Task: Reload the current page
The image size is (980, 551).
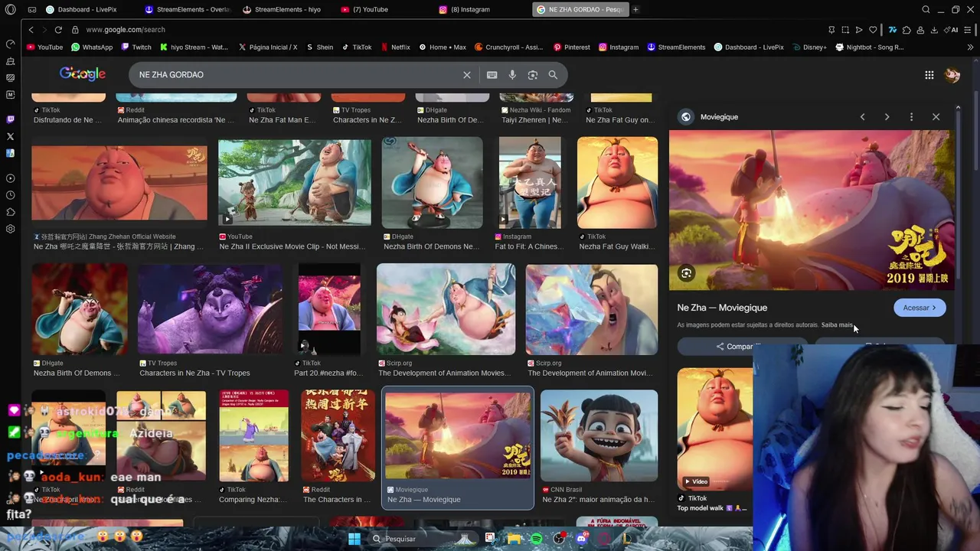Action: 58,29
